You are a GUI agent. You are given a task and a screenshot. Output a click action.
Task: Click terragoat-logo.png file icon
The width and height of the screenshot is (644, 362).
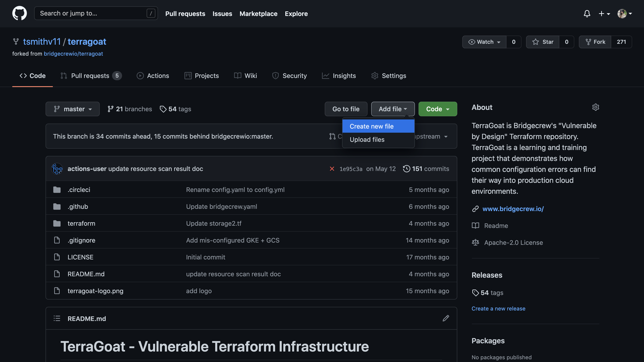57,291
